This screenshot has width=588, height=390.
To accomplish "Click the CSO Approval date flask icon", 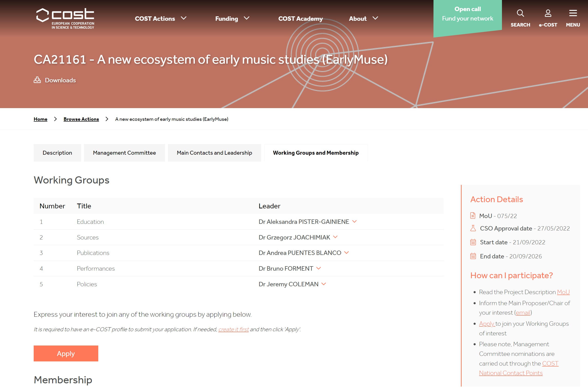I will tap(473, 228).
